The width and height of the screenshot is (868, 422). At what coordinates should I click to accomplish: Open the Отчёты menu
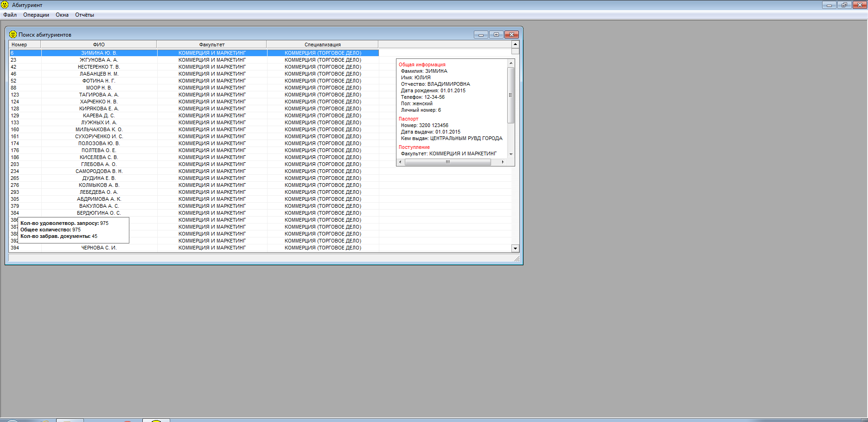(84, 15)
